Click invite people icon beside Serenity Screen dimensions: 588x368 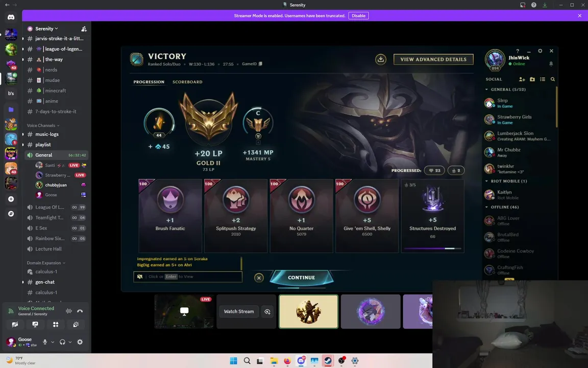(x=84, y=29)
